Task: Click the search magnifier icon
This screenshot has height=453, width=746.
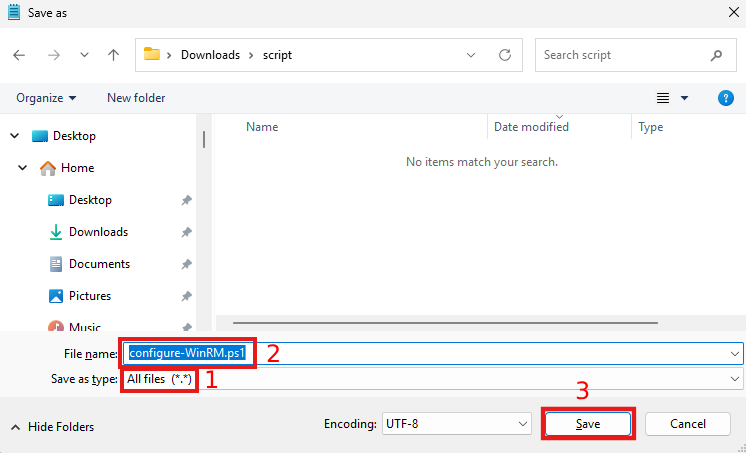Action: pyautogui.click(x=716, y=55)
